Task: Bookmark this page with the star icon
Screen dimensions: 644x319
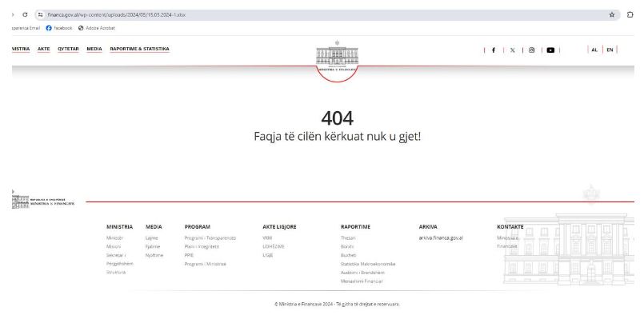Action: point(612,14)
